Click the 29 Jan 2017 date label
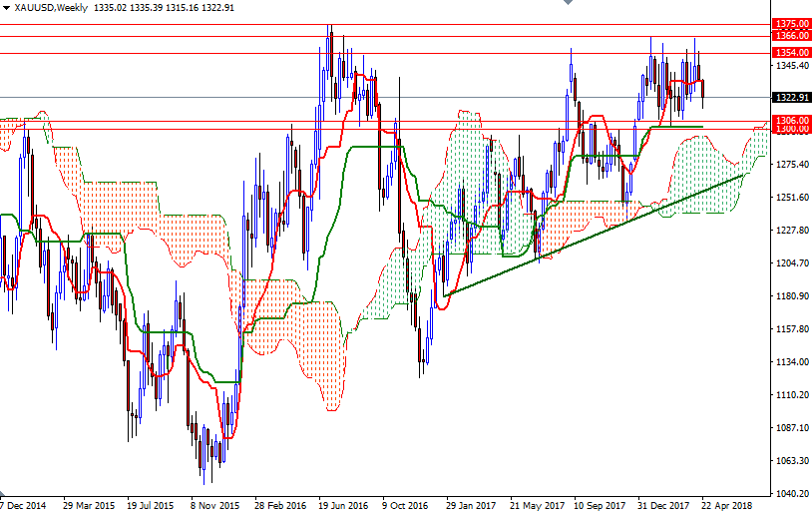This screenshot has width=812, height=513. [471, 505]
